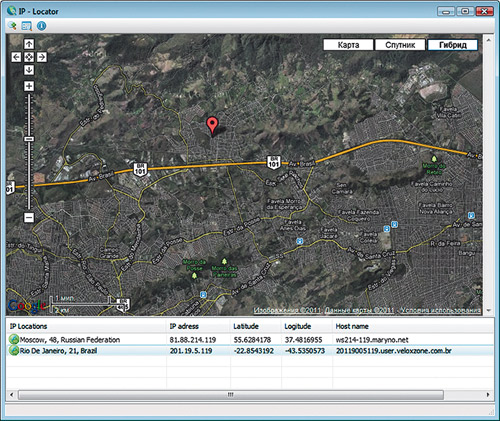Pan the map up with arrow
The height and width of the screenshot is (421, 500).
(29, 44)
